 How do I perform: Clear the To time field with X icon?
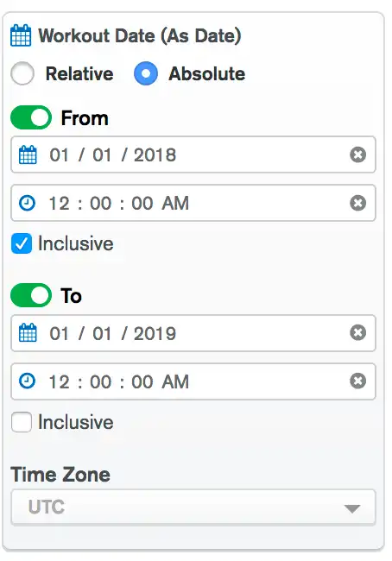click(x=357, y=381)
